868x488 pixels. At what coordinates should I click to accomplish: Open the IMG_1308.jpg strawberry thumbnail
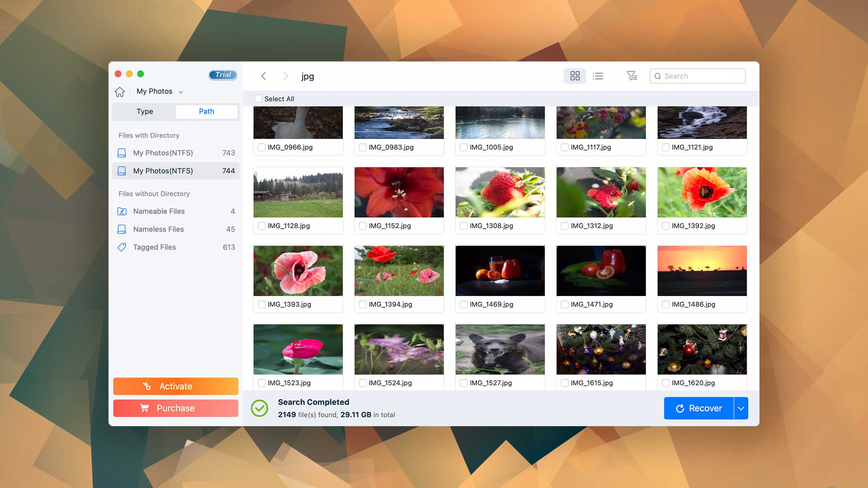point(500,192)
